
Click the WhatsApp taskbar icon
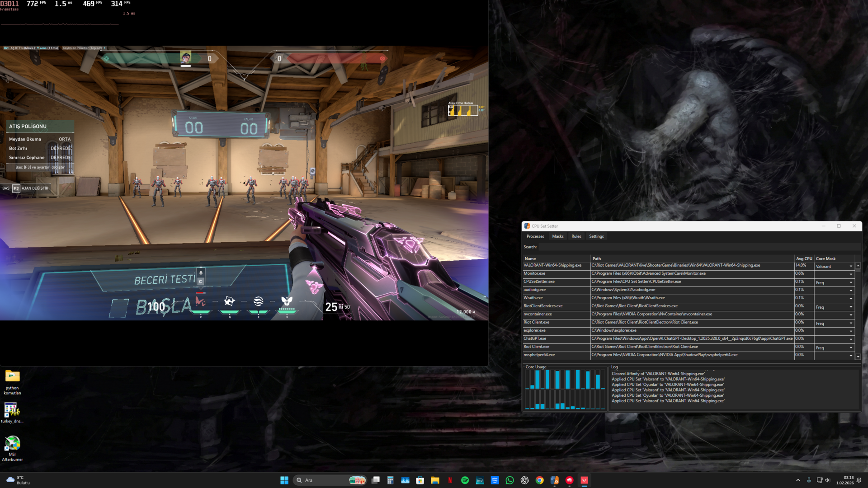pyautogui.click(x=509, y=480)
